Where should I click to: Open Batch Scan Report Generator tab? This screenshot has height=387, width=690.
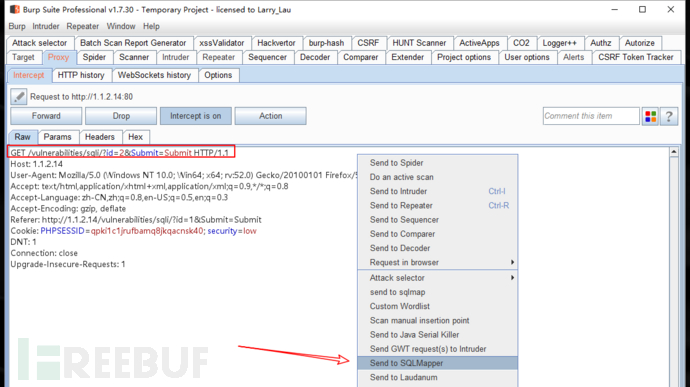click(133, 43)
